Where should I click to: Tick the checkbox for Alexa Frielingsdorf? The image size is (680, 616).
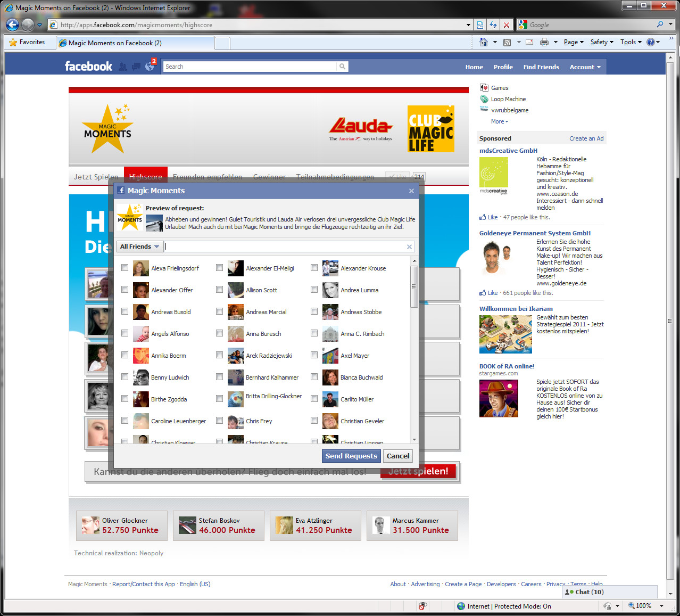coord(125,268)
